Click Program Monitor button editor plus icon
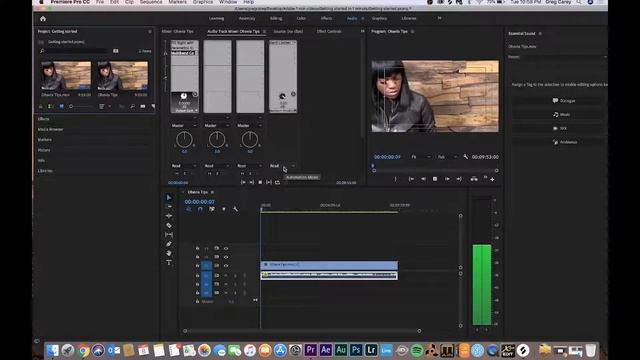Screen dimensions: 640x360 point(493,179)
